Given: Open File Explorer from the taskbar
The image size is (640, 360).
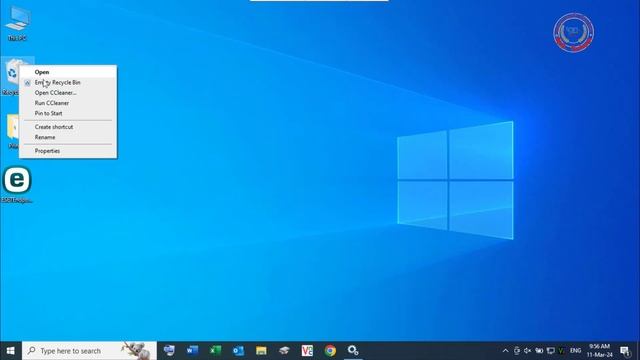Looking at the screenshot, I should (261, 351).
